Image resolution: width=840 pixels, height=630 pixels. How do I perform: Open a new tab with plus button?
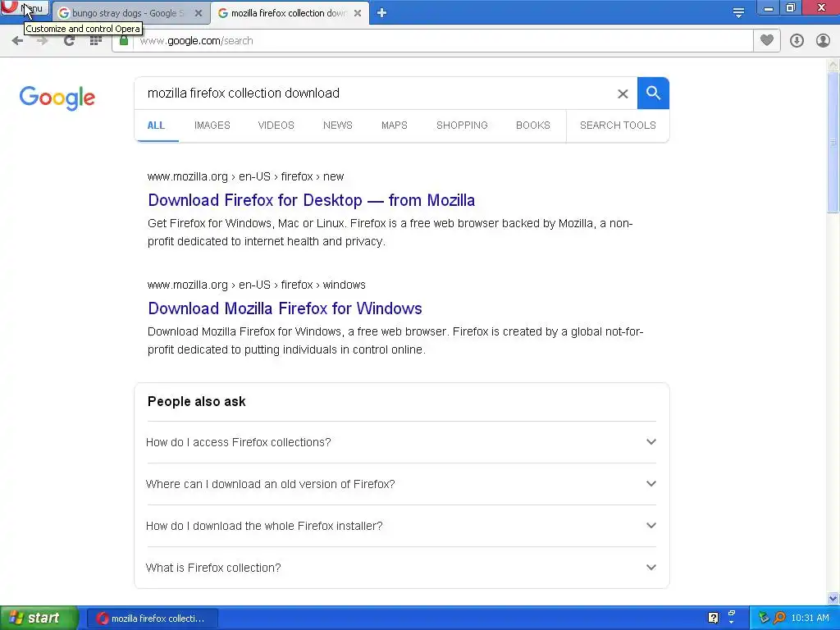[x=381, y=13]
